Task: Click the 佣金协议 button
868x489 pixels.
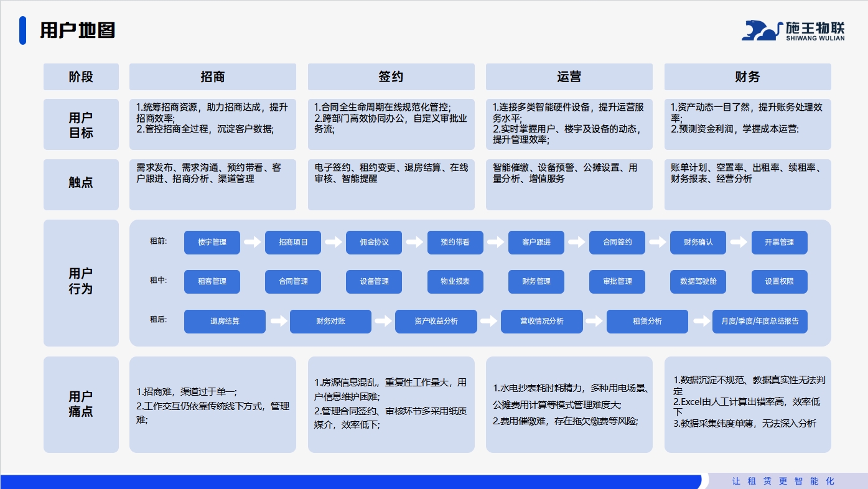Action: coord(374,243)
